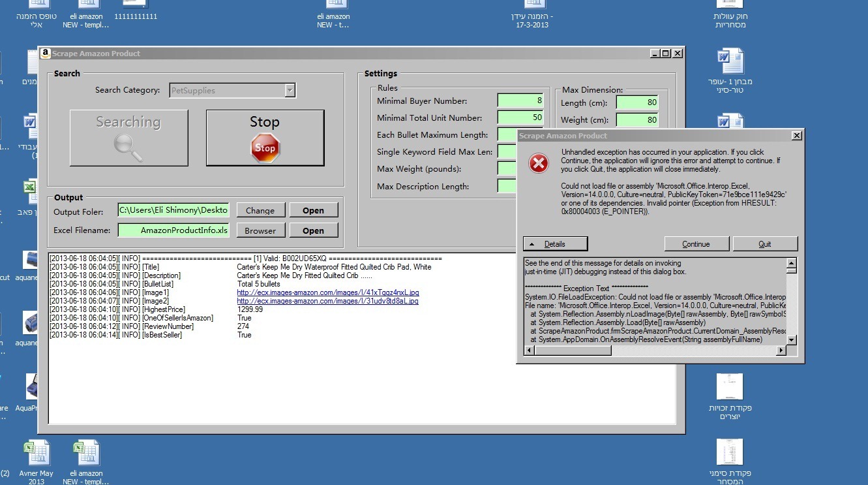Click the 'Exception Text' header line in the details box
868x485 pixels.
(587, 288)
